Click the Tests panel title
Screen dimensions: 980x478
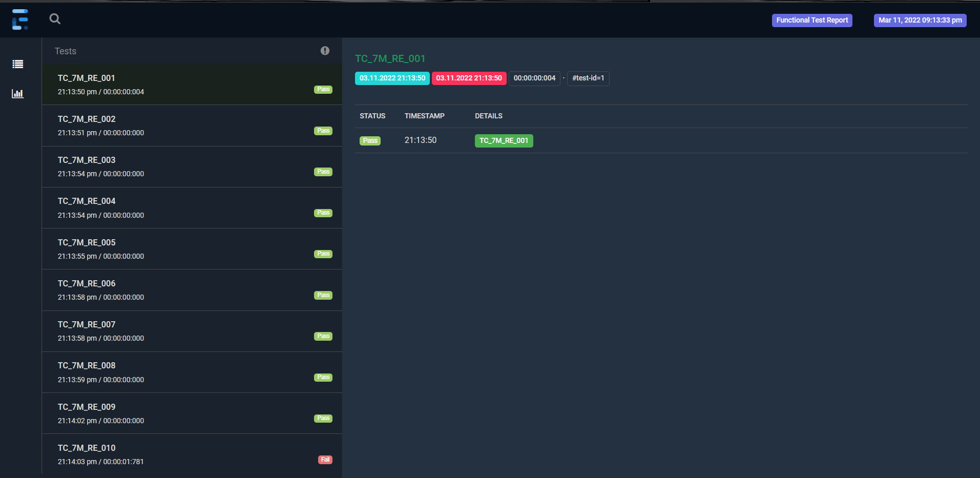(66, 51)
